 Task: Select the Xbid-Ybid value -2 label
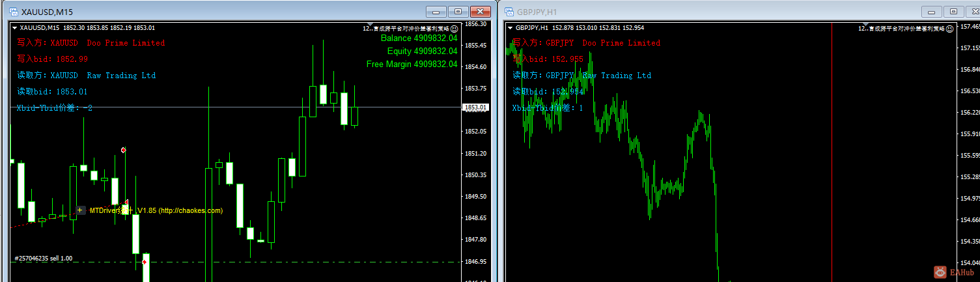point(55,108)
